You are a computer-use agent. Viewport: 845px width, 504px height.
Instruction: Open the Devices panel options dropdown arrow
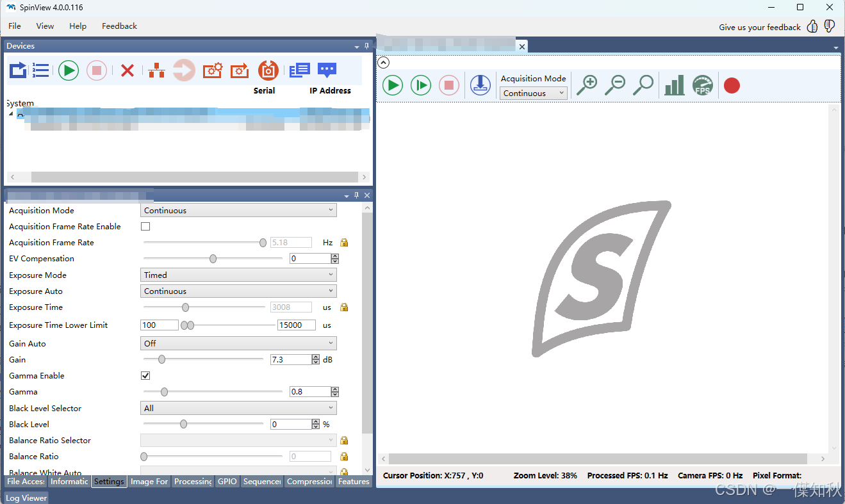coord(357,47)
